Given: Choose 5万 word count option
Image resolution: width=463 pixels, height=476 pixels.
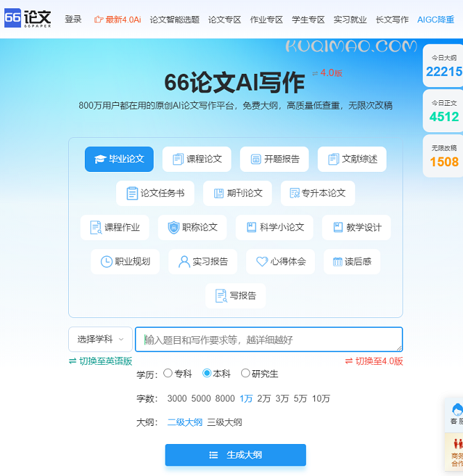Looking at the screenshot, I should point(300,398).
